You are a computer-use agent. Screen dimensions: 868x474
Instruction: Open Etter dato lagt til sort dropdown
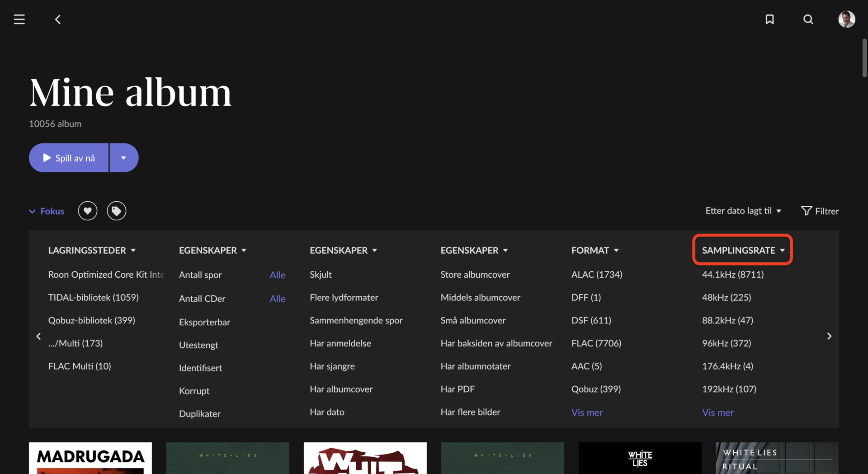(743, 211)
